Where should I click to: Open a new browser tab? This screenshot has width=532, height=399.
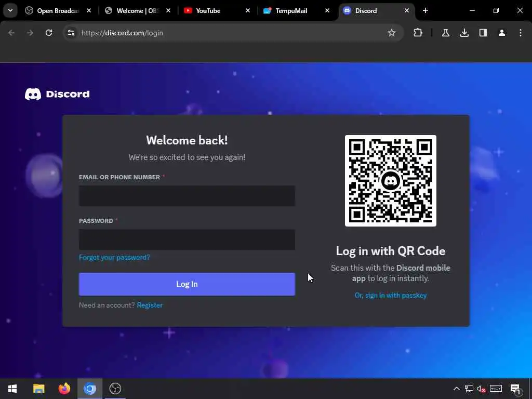(x=425, y=10)
